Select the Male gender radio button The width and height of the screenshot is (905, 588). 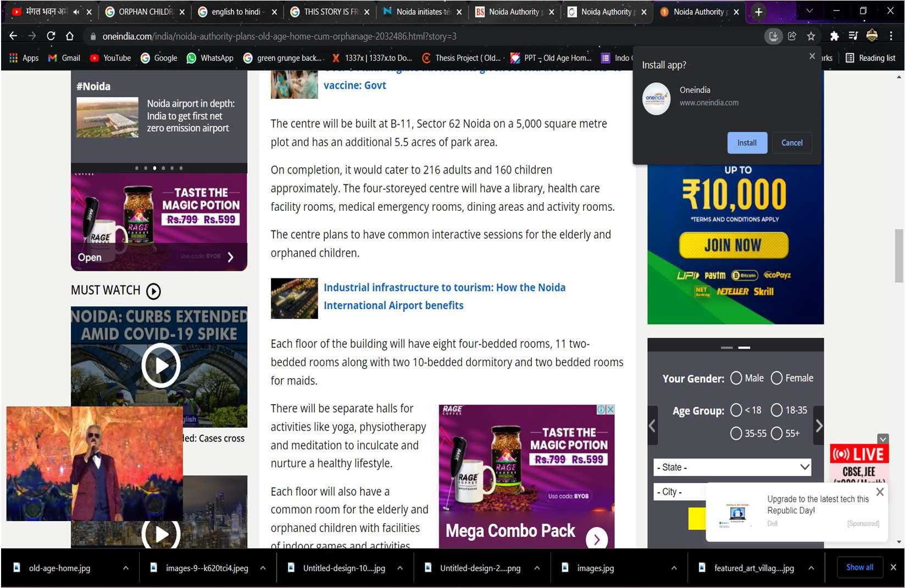click(736, 378)
